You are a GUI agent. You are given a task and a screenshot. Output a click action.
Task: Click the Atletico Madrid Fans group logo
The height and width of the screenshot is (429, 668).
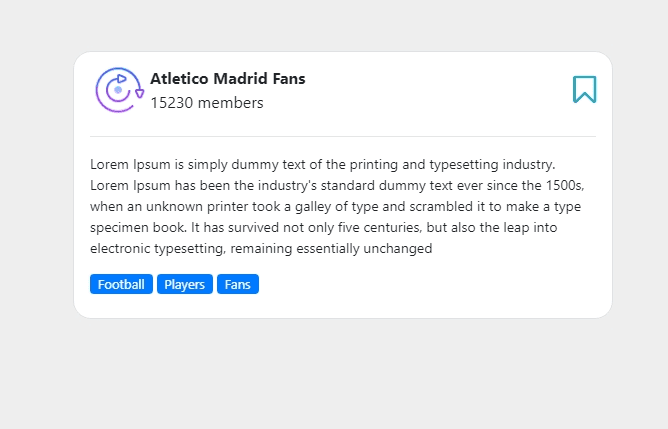(x=119, y=90)
